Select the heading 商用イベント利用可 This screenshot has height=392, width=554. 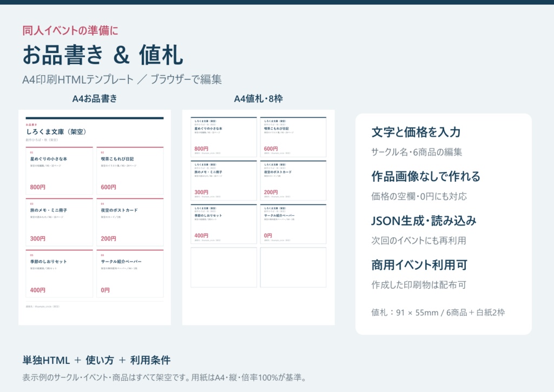pyautogui.click(x=419, y=265)
